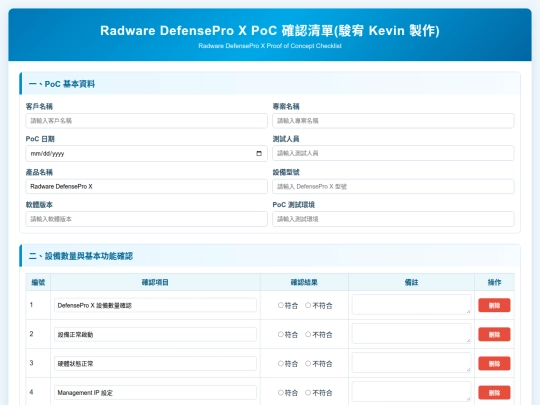This screenshot has height=405, width=540.
Task: Click the 客戶名稱 label
Action: click(39, 106)
